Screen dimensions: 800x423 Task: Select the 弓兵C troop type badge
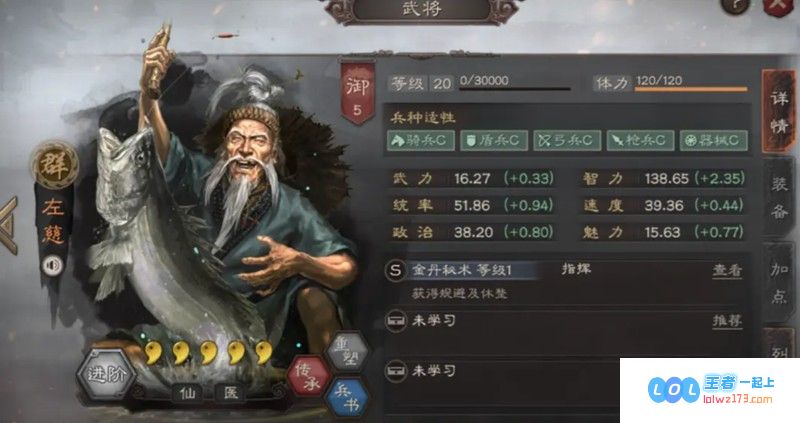(x=567, y=140)
